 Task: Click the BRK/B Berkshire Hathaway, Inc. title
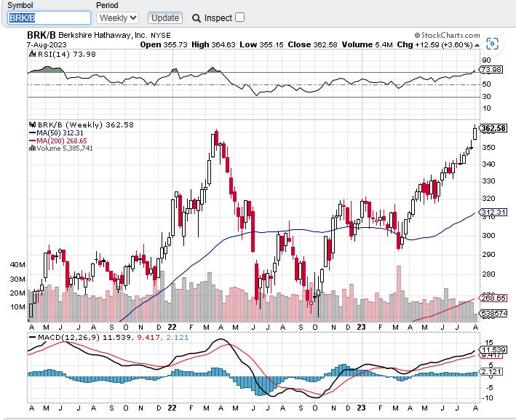99,35
